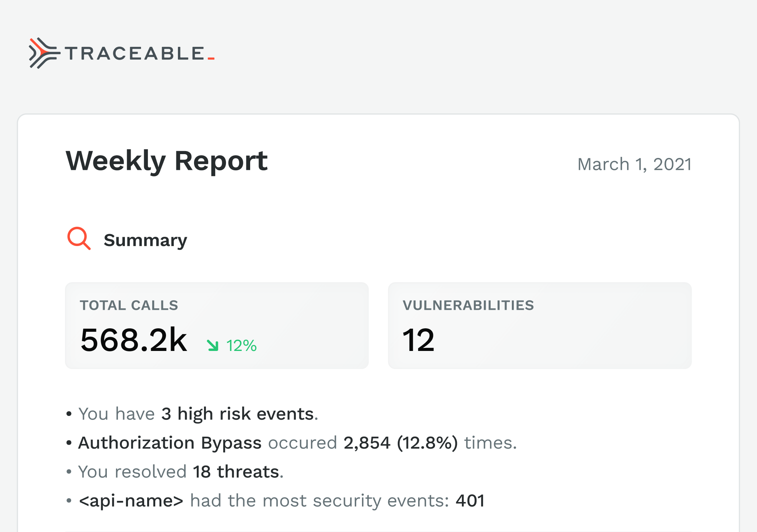Viewport: 757px width, 532px height.
Task: Click the 18 threats resolved text
Action: coord(236,472)
